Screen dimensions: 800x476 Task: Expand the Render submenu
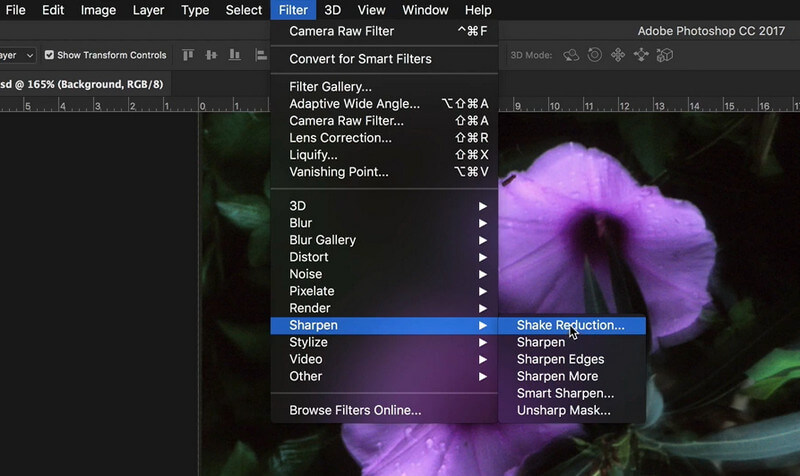point(384,308)
